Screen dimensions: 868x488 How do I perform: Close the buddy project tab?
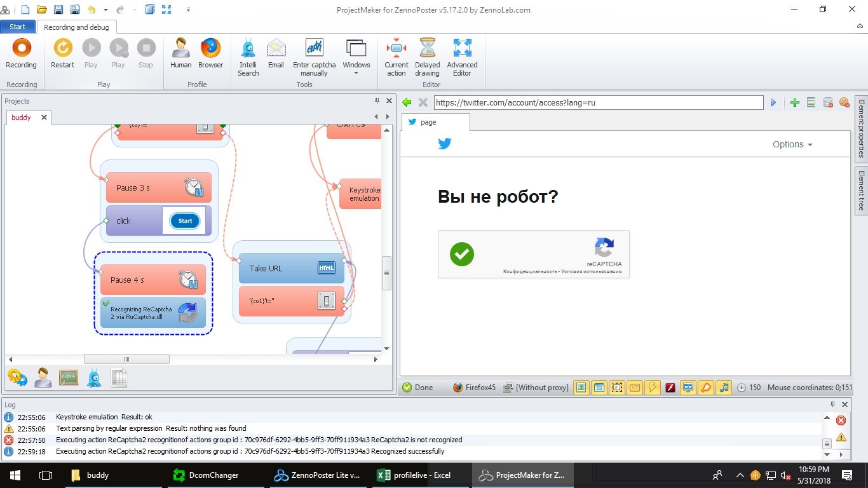point(44,118)
